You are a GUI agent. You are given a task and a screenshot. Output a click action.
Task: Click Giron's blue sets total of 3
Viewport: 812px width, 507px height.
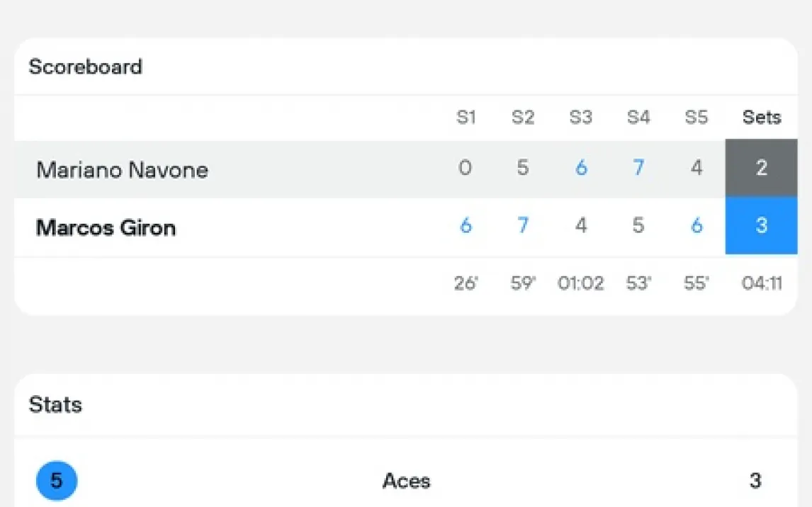click(761, 227)
